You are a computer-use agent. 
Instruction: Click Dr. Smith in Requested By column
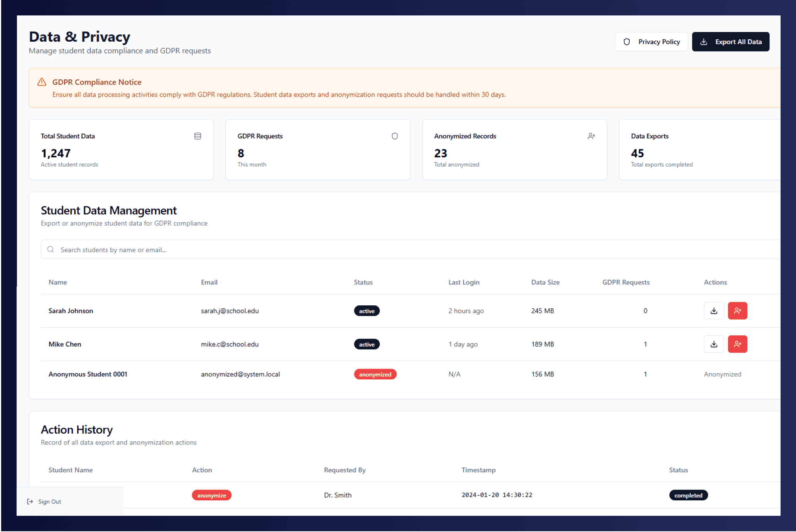[338, 495]
